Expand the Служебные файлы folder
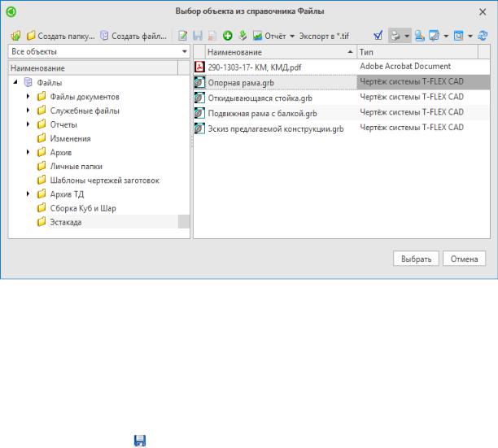 click(28, 110)
